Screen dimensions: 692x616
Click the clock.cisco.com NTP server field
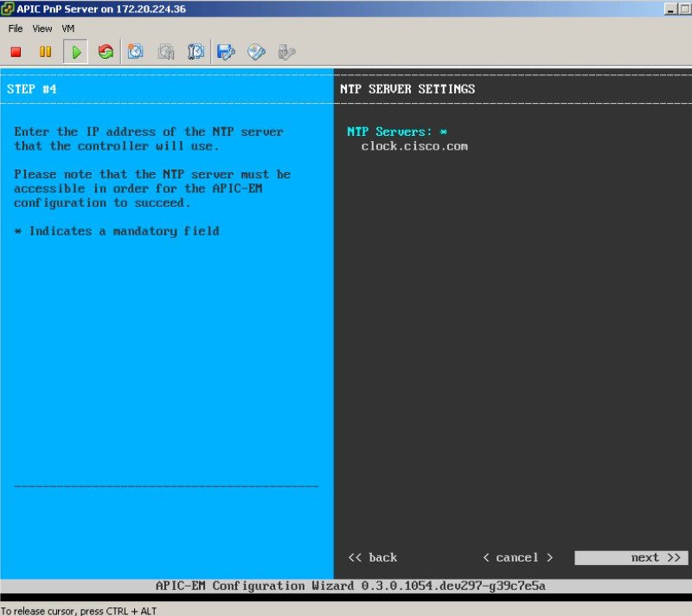coord(414,146)
